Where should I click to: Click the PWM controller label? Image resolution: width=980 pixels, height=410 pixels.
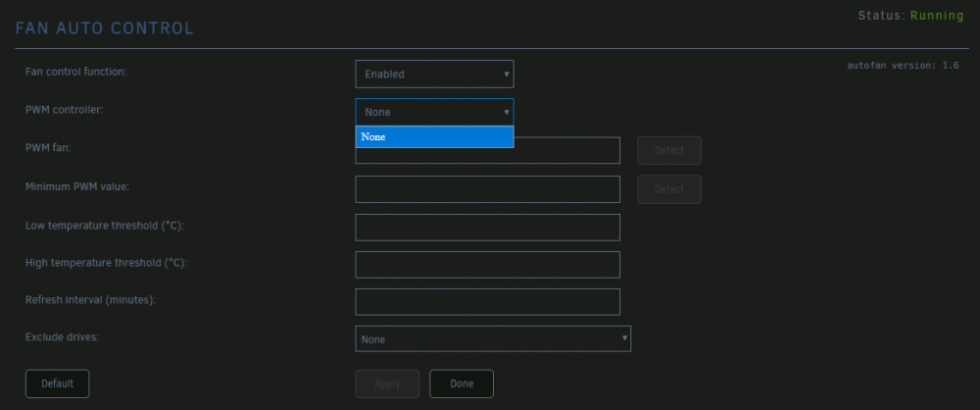coord(65,110)
